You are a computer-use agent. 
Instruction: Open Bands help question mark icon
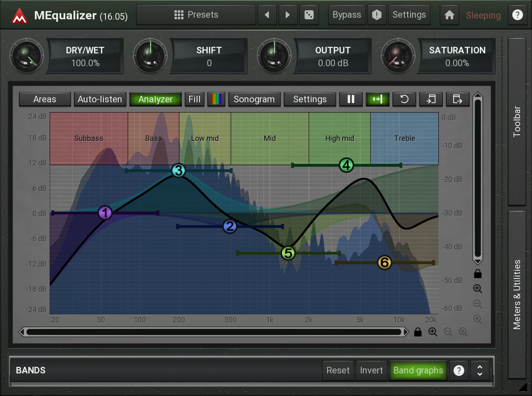(x=459, y=371)
